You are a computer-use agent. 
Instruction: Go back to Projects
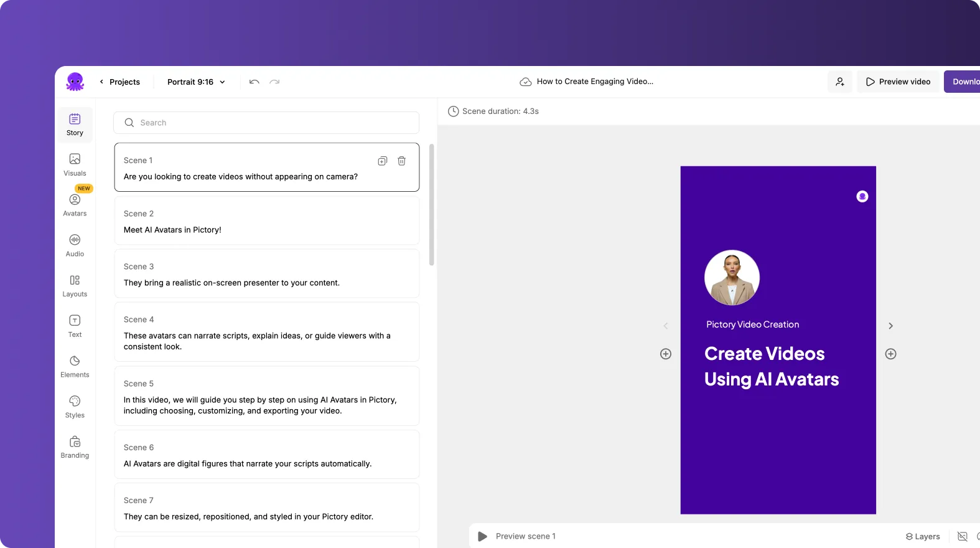point(119,82)
